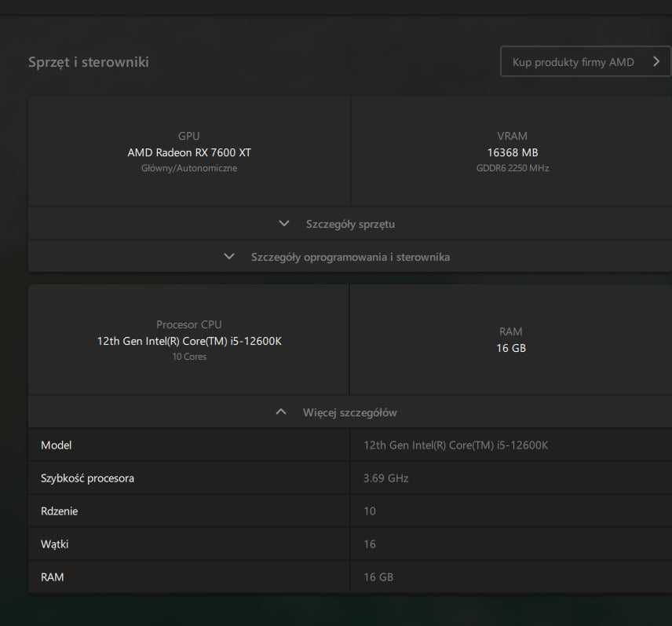The height and width of the screenshot is (626, 672).
Task: Click the arrow icon in AMD shop button
Action: (x=656, y=62)
